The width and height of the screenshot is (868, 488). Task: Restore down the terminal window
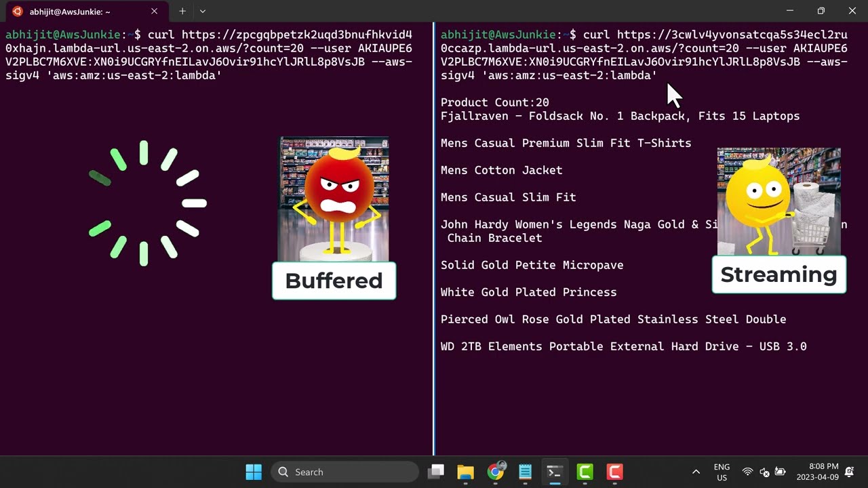click(821, 11)
